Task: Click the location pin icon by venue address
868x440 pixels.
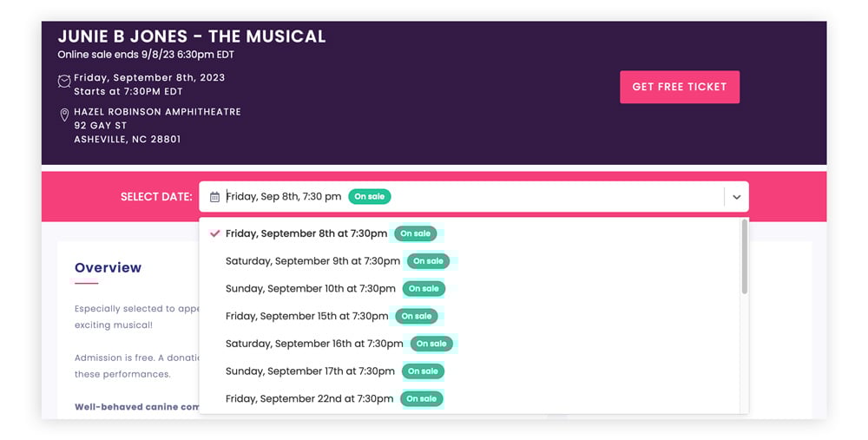Action: click(64, 115)
